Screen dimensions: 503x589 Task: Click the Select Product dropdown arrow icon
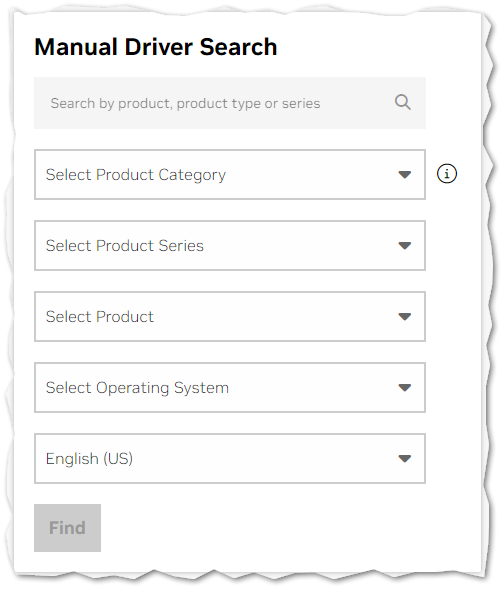tap(405, 317)
